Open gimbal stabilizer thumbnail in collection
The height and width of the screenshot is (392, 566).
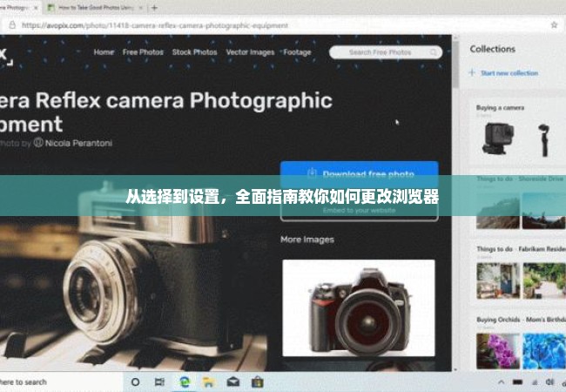coord(543,140)
